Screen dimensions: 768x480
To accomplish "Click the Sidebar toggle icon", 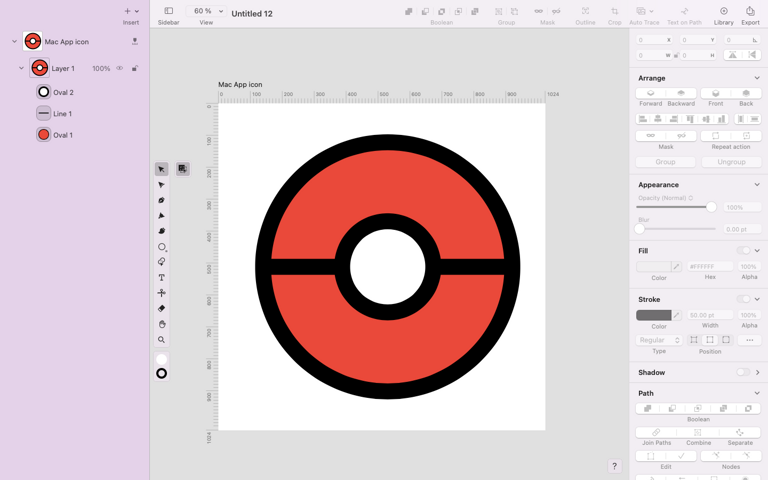I will pos(168,11).
